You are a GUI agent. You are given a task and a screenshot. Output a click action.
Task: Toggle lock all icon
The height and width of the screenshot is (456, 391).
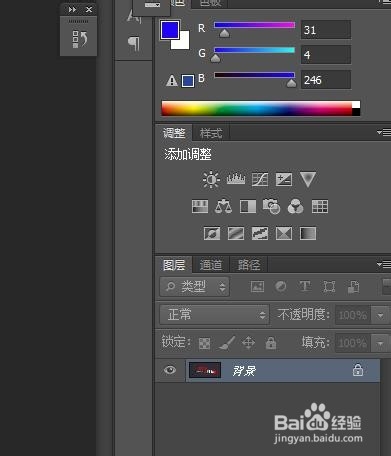271,343
